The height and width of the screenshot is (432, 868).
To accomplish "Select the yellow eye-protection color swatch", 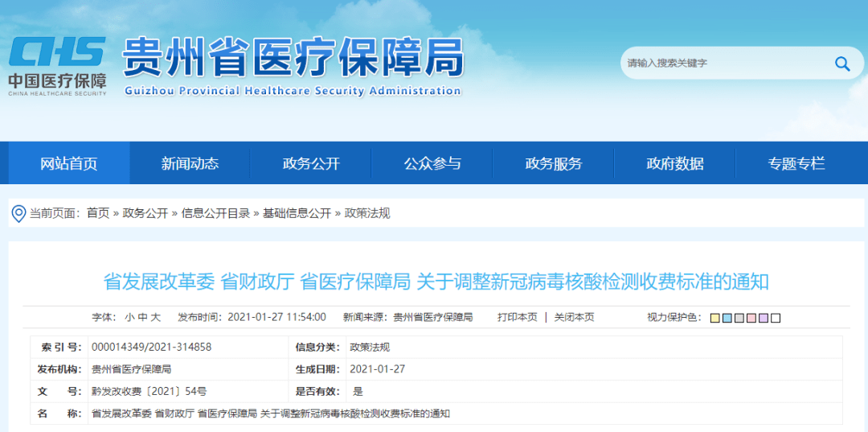I will click(x=714, y=318).
